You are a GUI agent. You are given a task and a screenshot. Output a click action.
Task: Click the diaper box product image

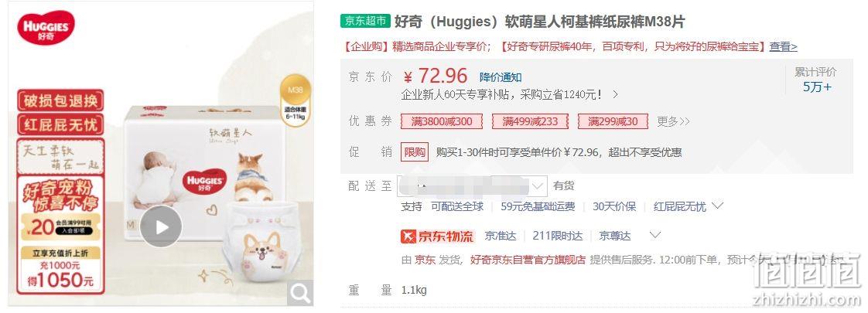pyautogui.click(x=202, y=172)
